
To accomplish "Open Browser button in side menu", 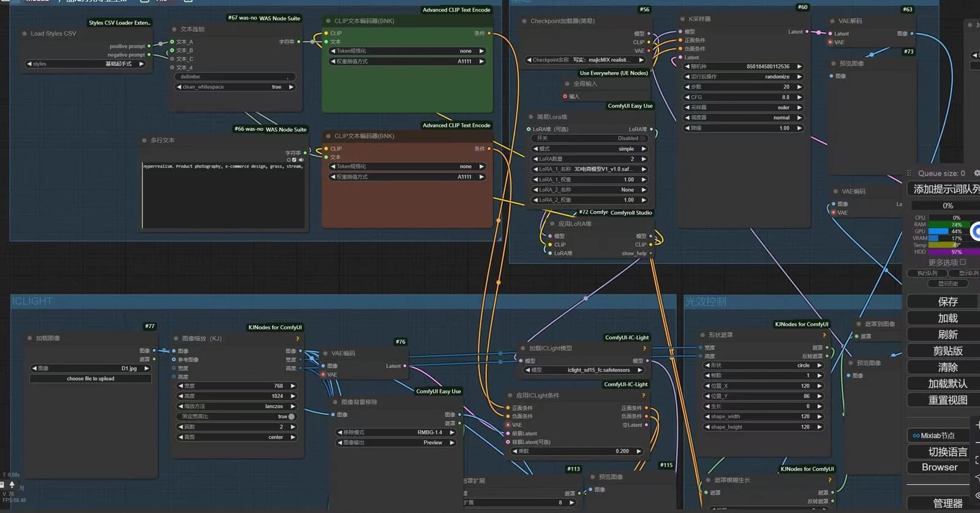I will pyautogui.click(x=938, y=467).
